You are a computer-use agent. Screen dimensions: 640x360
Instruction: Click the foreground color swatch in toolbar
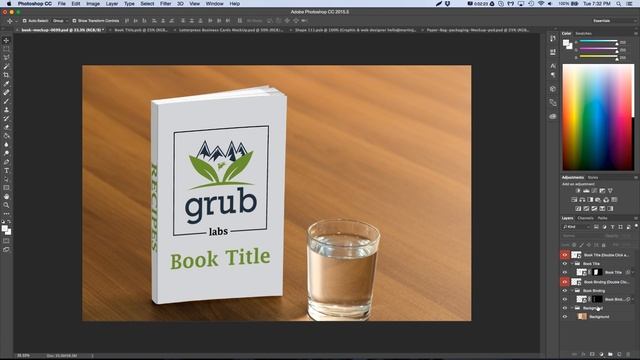click(4, 229)
